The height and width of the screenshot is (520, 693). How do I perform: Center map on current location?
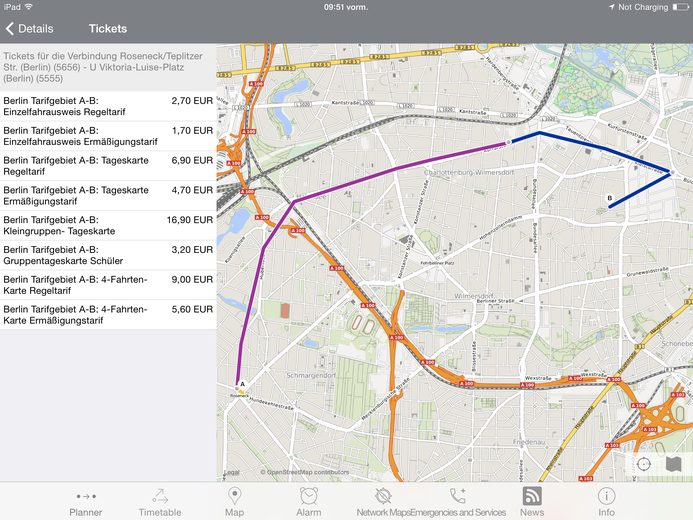(644, 464)
